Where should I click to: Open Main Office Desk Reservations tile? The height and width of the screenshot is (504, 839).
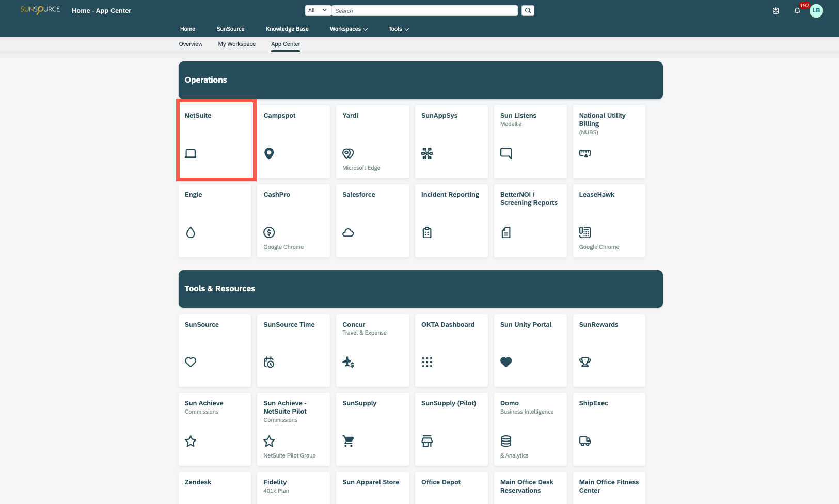pyautogui.click(x=530, y=488)
